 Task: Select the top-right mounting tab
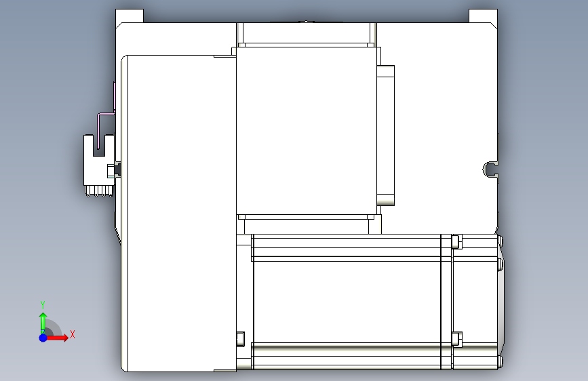tap(483, 16)
